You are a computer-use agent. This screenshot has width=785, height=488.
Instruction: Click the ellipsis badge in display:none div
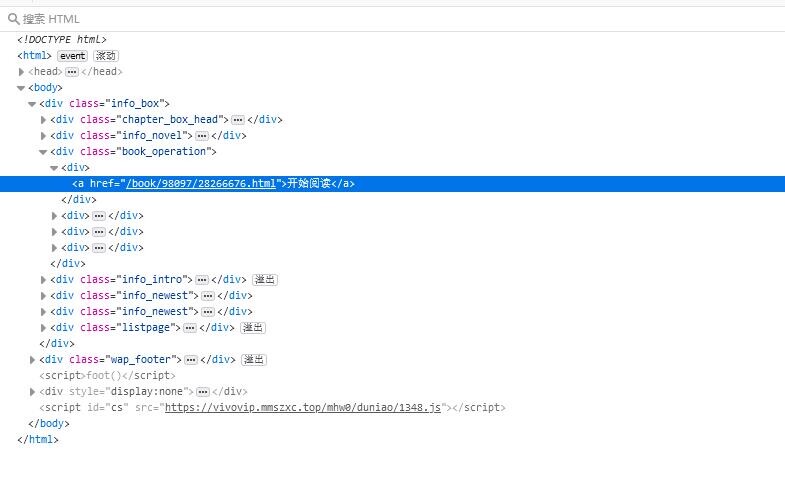pos(201,392)
